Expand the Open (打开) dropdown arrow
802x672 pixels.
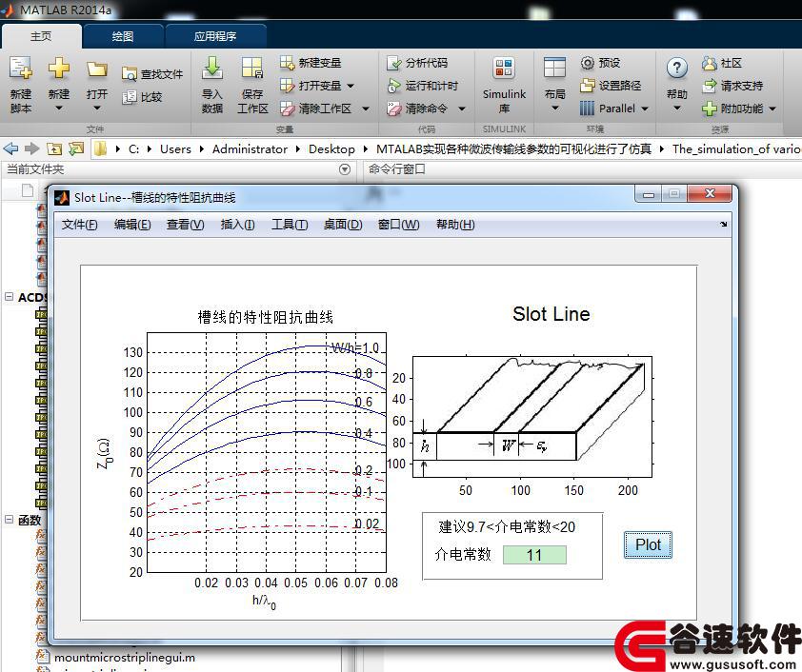96,109
